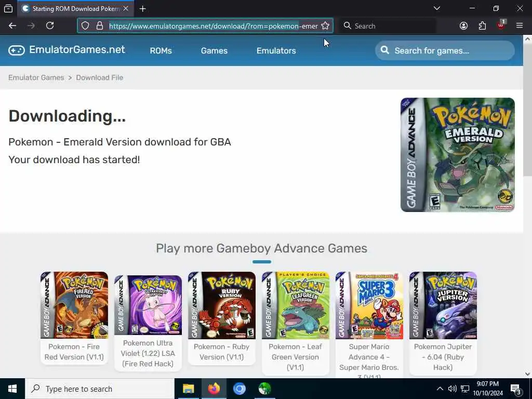Click the Pokemon Emerald cover image
Image resolution: width=532 pixels, height=399 pixels.
(x=457, y=155)
